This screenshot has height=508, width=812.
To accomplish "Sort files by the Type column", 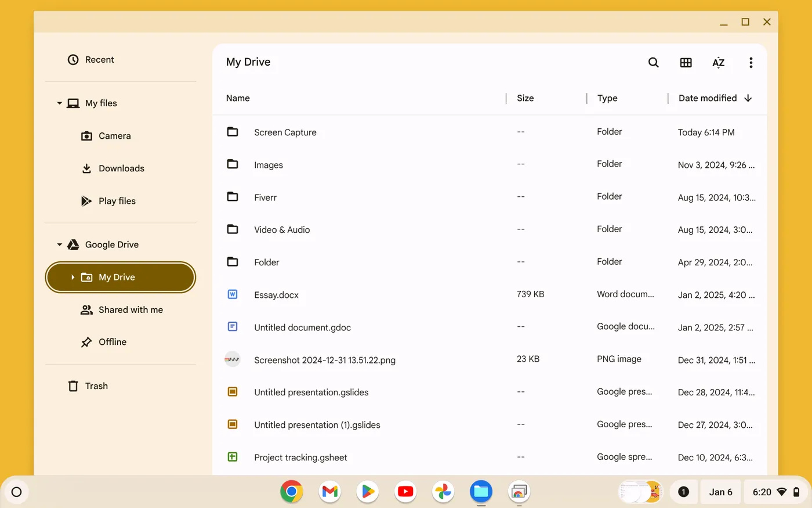I will click(x=607, y=98).
